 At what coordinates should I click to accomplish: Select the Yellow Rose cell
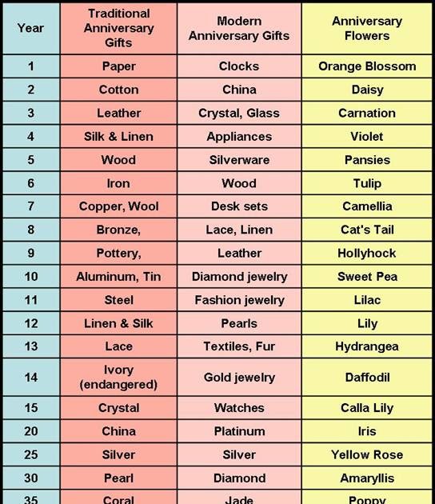(367, 455)
